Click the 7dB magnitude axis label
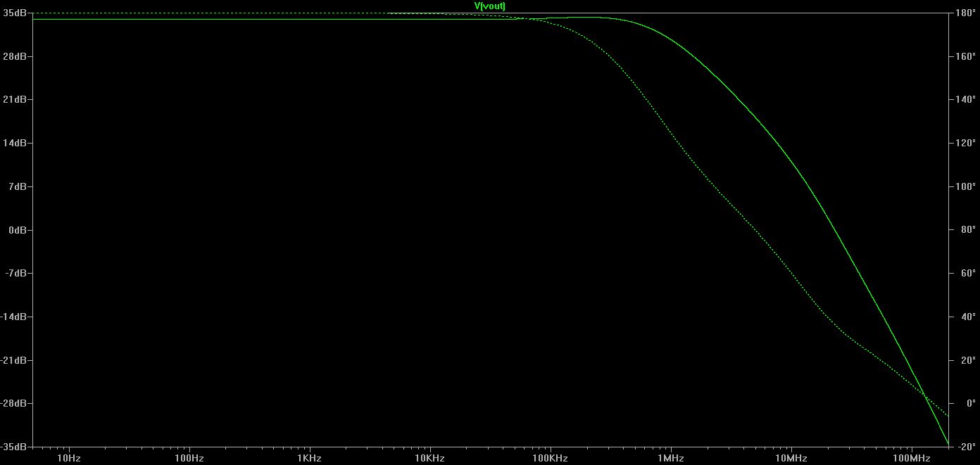Image resolution: width=980 pixels, height=465 pixels. click(16, 186)
